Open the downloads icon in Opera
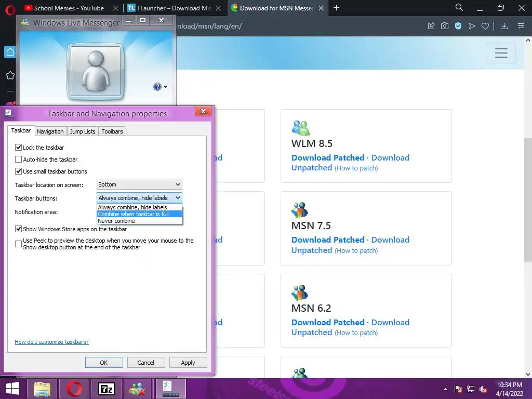 (x=504, y=26)
